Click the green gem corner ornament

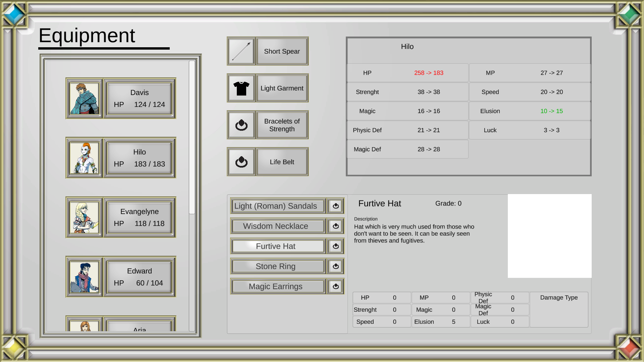click(630, 14)
